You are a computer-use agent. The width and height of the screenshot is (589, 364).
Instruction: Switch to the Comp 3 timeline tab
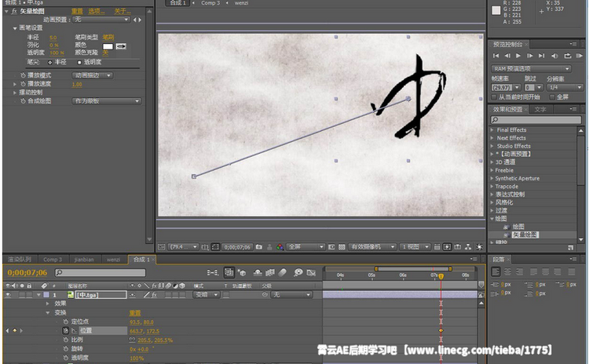coord(52,260)
